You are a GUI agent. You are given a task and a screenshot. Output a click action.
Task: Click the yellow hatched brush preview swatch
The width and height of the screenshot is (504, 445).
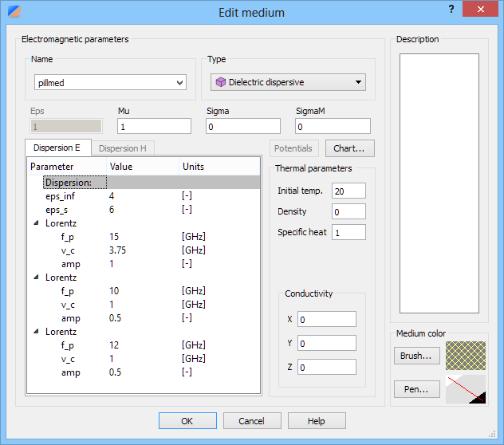point(466,356)
